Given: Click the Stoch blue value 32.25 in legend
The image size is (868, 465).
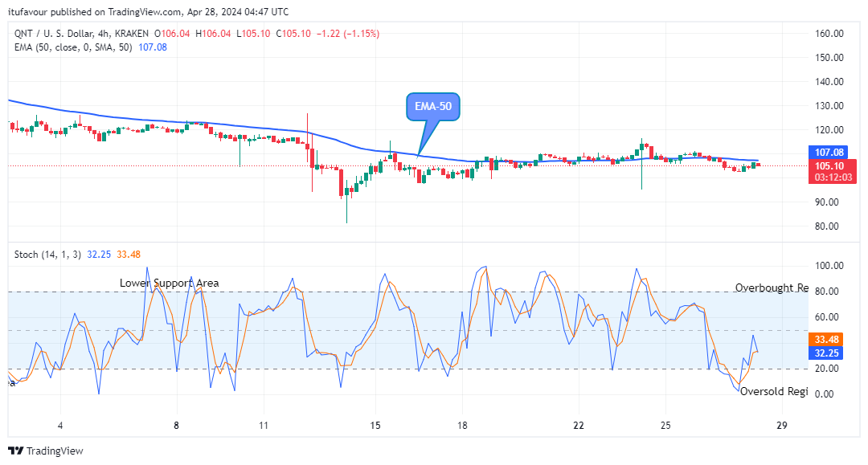Looking at the screenshot, I should coord(99,255).
